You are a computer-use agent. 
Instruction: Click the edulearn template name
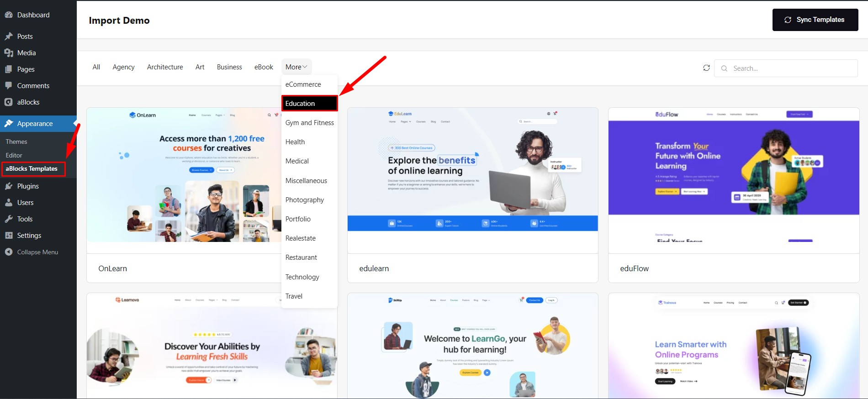click(374, 268)
